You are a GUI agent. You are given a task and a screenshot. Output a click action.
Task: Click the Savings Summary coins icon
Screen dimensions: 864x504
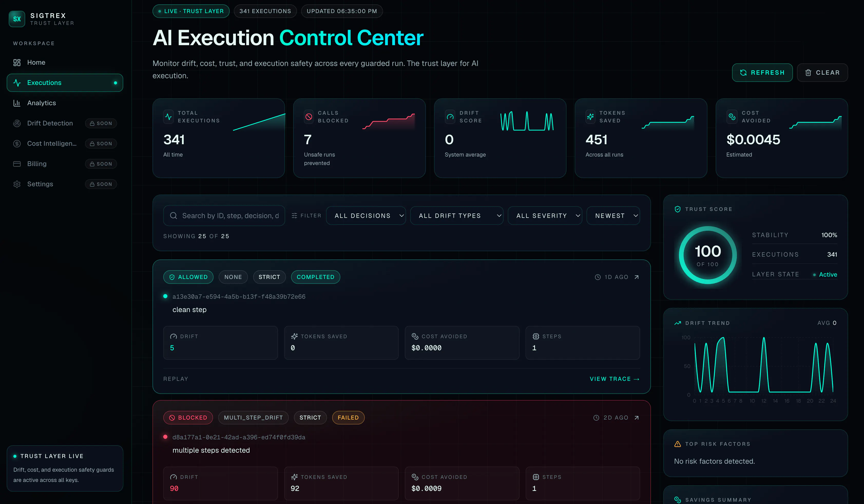(x=677, y=500)
